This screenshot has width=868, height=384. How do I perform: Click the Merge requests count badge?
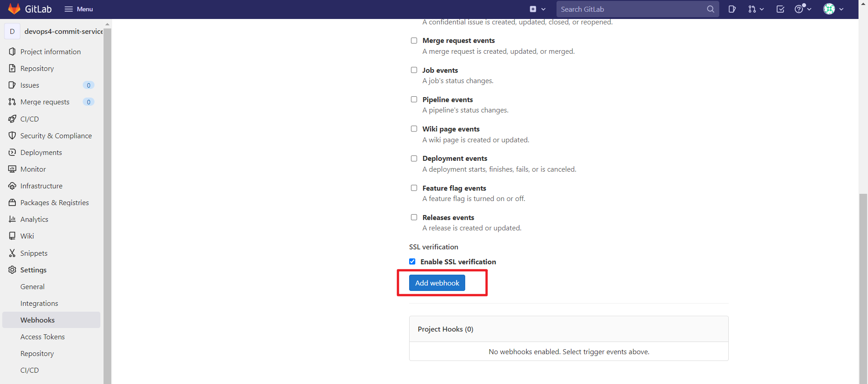coord(89,102)
